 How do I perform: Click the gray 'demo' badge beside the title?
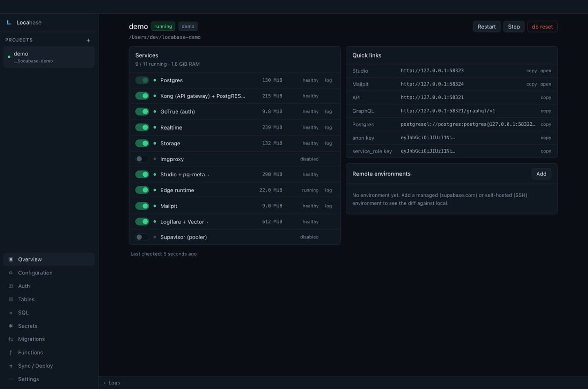pyautogui.click(x=188, y=27)
